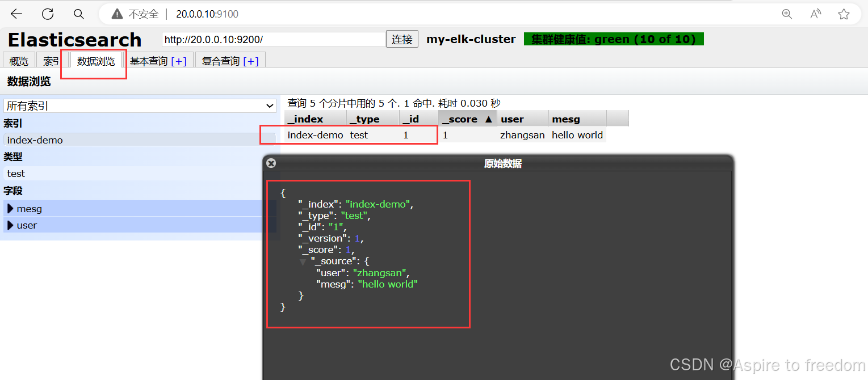Click the hello world cell in results
This screenshot has width=868, height=380.
tap(577, 135)
